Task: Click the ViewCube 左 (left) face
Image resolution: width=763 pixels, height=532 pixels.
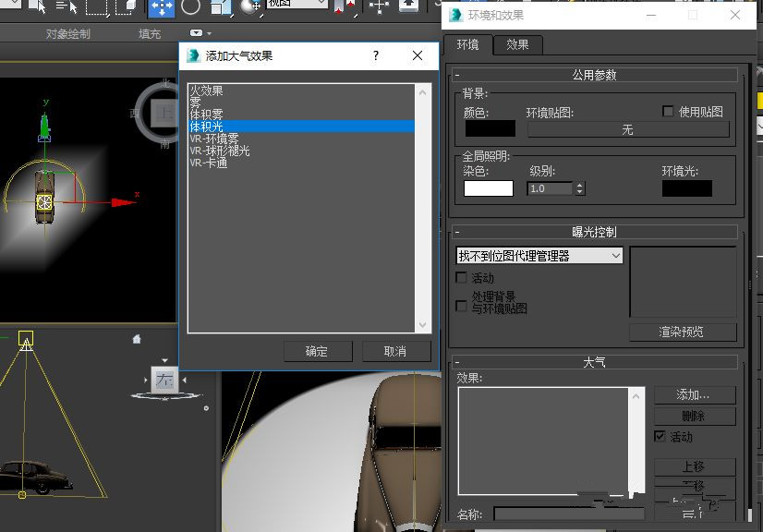Action: pos(164,380)
